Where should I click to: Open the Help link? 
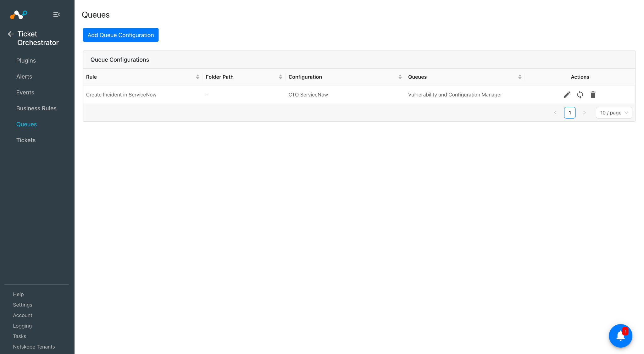18,294
